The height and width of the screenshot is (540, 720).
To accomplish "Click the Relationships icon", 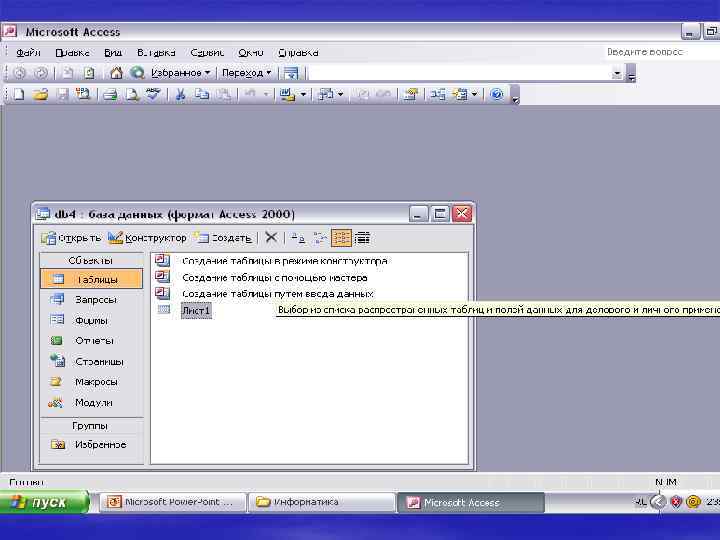I will 438,95.
